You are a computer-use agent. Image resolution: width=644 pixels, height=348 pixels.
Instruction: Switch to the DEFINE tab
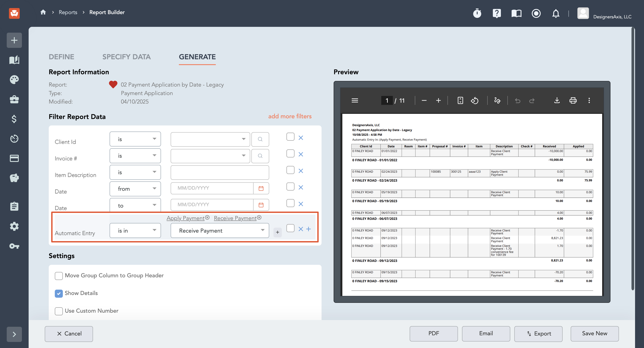(61, 57)
